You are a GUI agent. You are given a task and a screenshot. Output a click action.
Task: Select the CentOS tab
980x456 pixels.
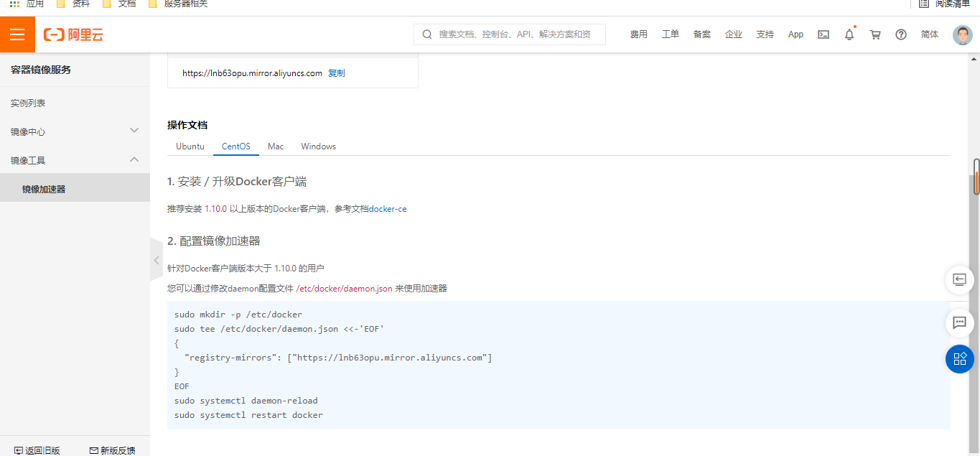click(x=236, y=146)
